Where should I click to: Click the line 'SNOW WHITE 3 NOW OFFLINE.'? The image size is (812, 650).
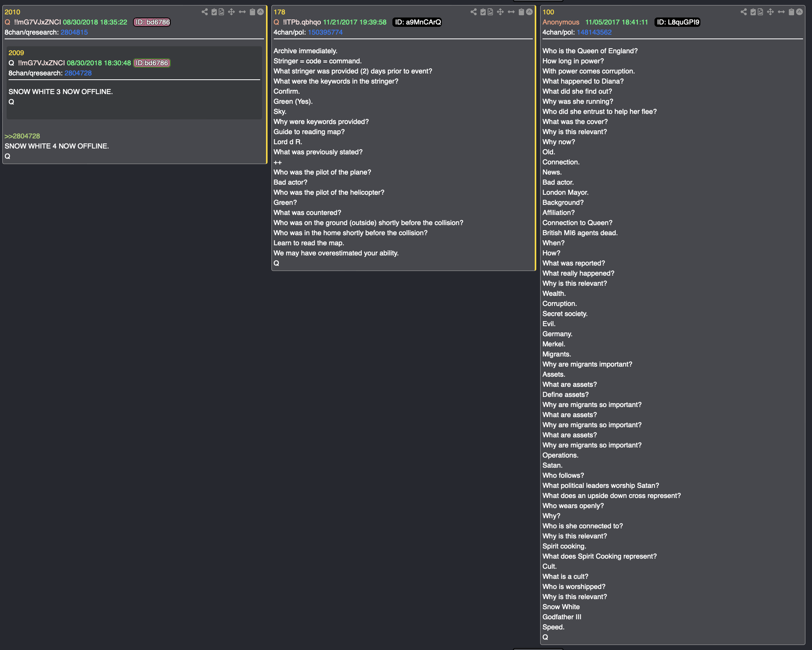pos(61,92)
